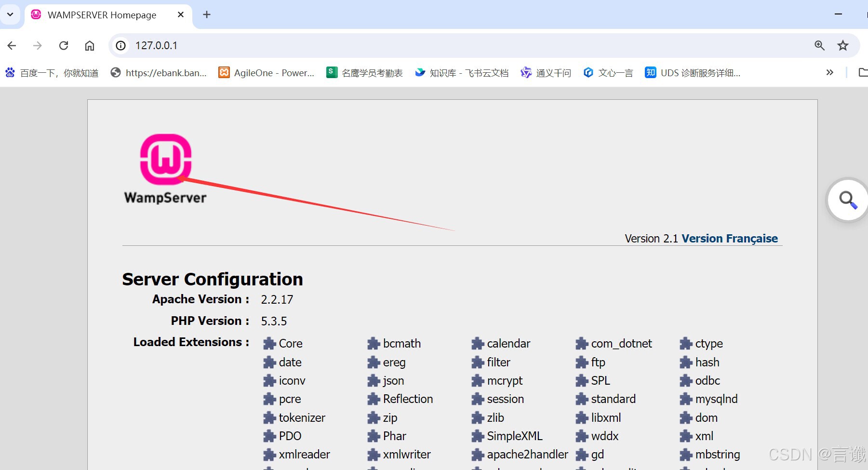
Task: Open a new tab with plus button
Action: click(x=207, y=14)
